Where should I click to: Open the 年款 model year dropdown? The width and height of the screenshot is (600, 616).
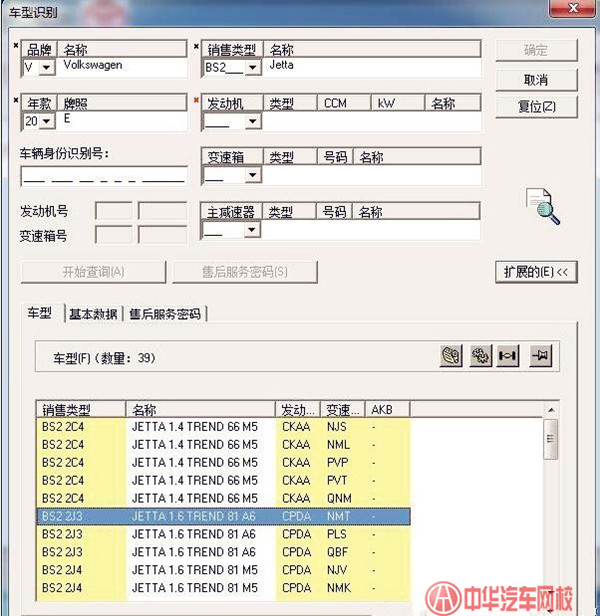click(47, 121)
